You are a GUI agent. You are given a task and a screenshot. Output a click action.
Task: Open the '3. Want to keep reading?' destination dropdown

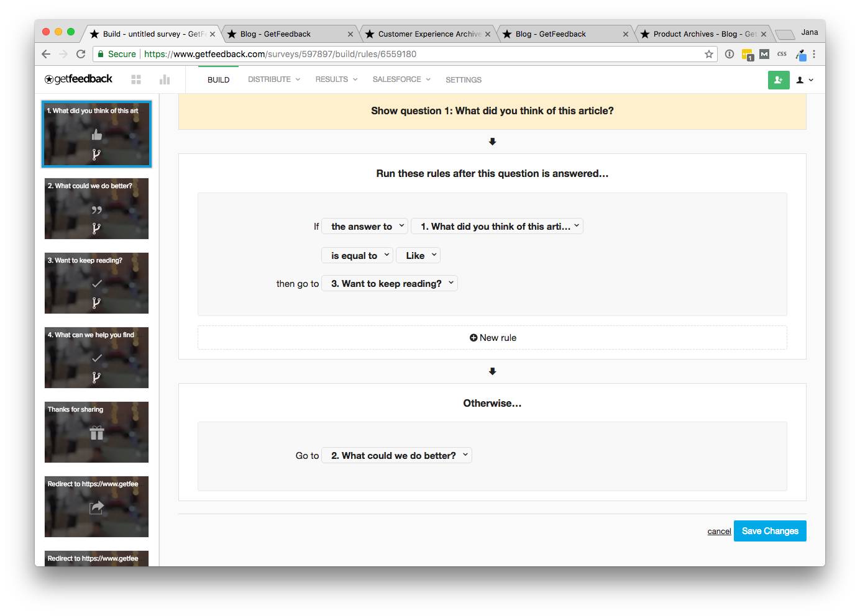[390, 283]
